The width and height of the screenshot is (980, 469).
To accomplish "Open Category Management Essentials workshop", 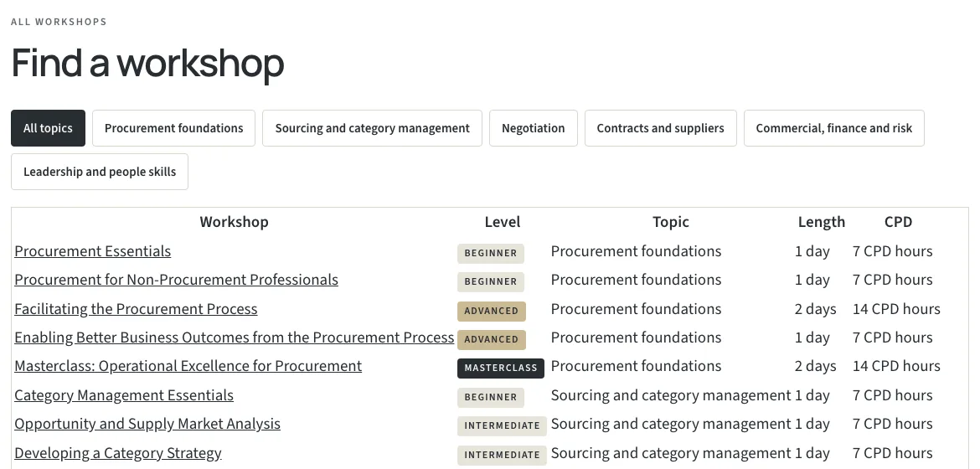I will pyautogui.click(x=124, y=396).
